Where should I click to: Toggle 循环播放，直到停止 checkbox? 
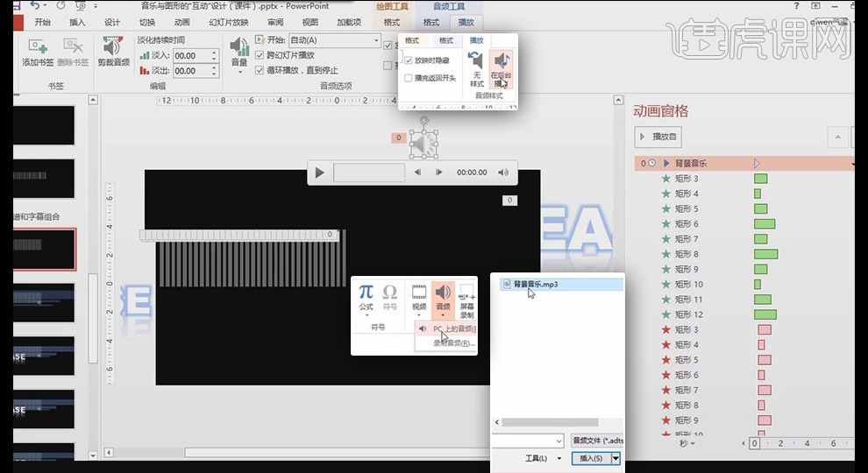[260, 70]
